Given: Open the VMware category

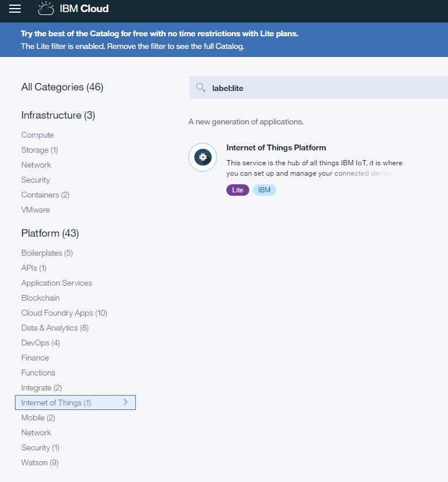Looking at the screenshot, I should [35, 210].
